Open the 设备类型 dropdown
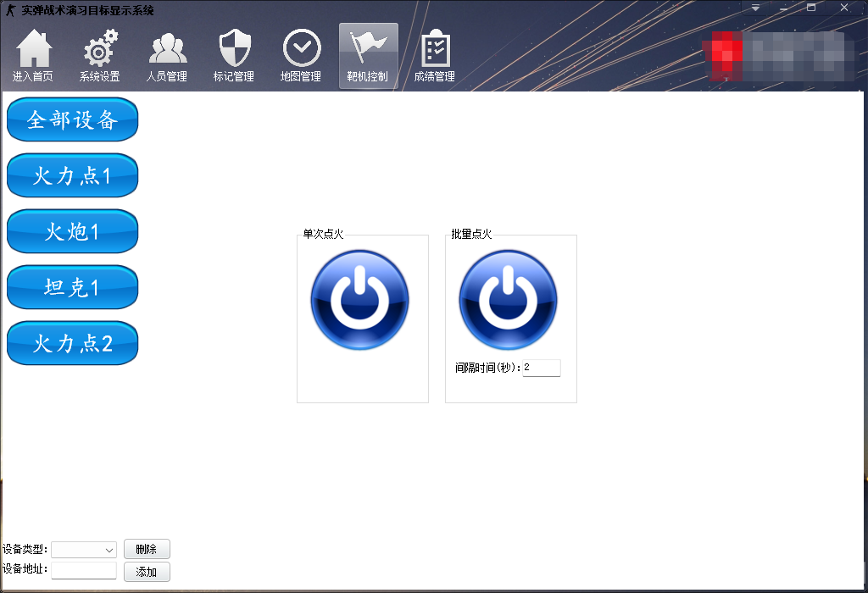This screenshot has height=593, width=868. [84, 550]
